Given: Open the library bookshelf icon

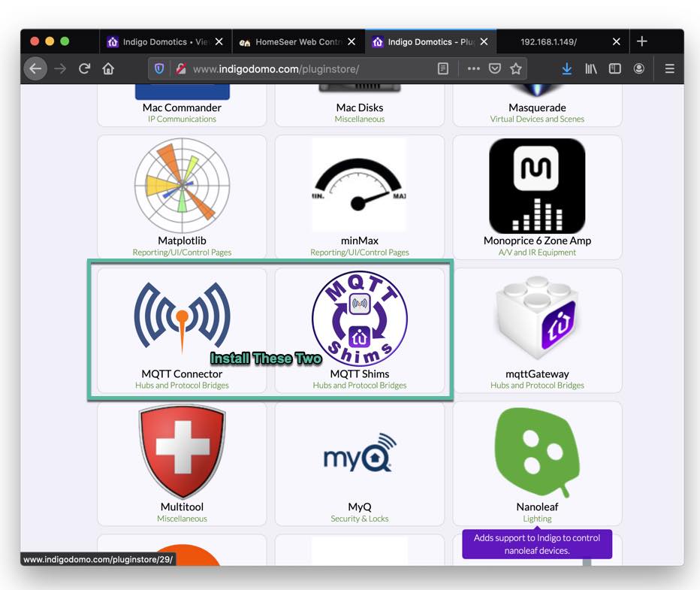Looking at the screenshot, I should coord(590,69).
